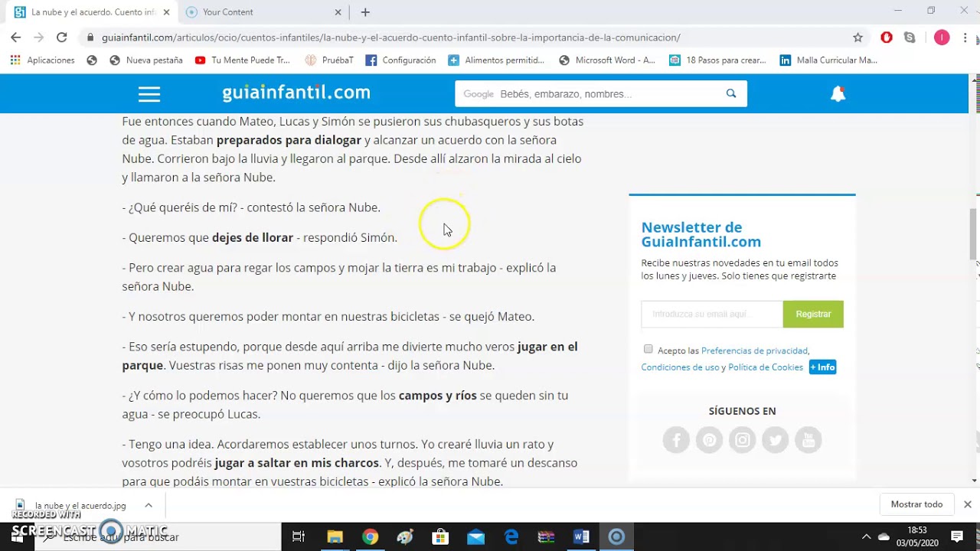This screenshot has height=551, width=980.
Task: Open the Facebook social icon
Action: tap(676, 439)
